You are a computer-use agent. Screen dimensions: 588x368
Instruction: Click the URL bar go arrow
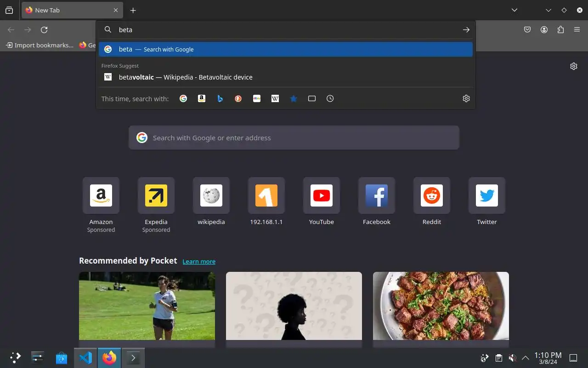click(466, 30)
